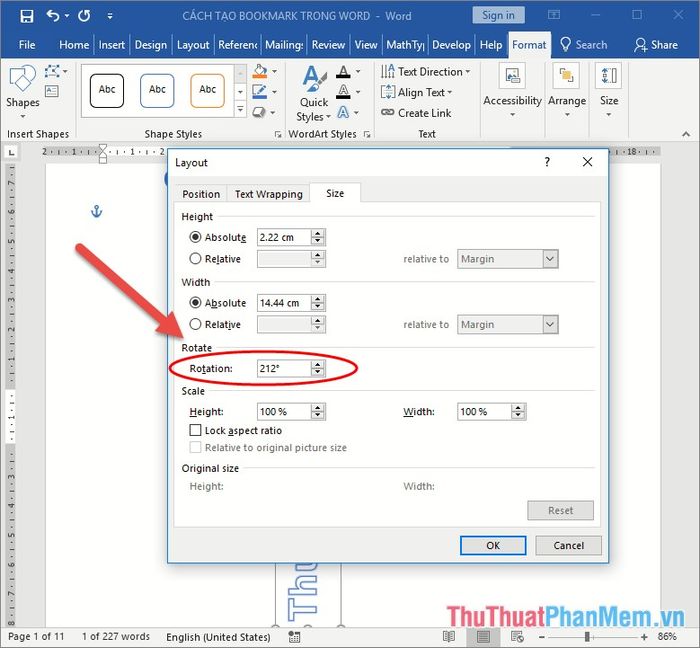Open Shape Outline dropdown arrow
This screenshot has width=700, height=648.
274,92
